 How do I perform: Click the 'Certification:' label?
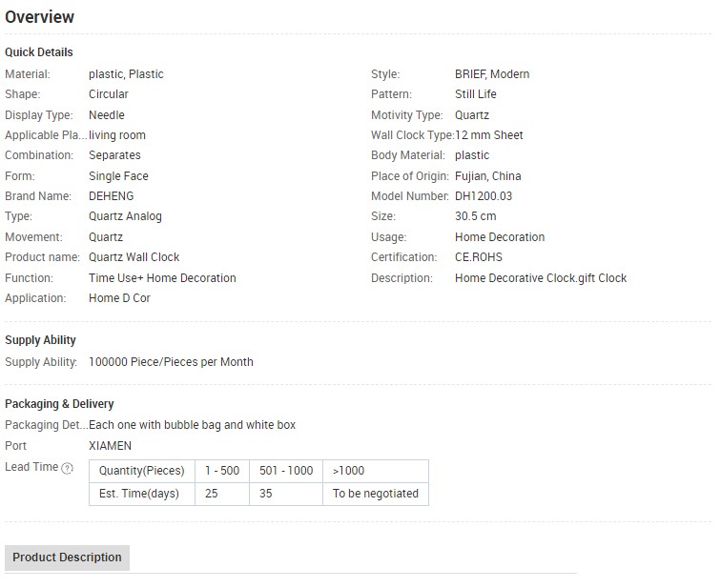403,257
